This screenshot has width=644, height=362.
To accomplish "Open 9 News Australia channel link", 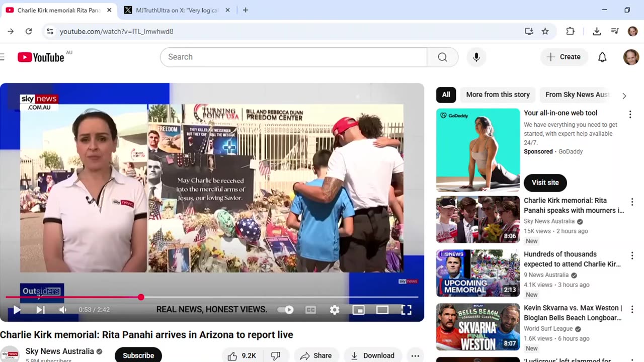I will coord(546,275).
